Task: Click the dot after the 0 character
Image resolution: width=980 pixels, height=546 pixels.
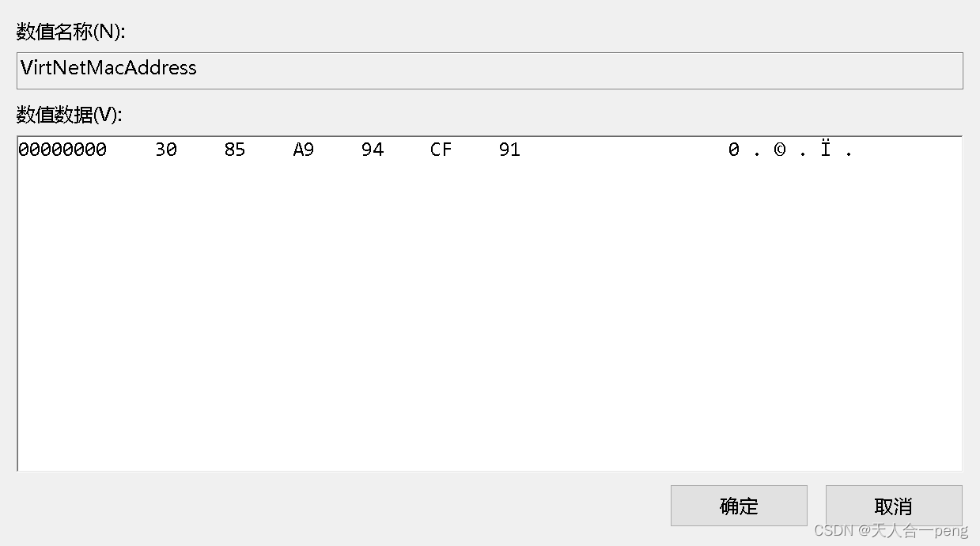Action: [757, 151]
